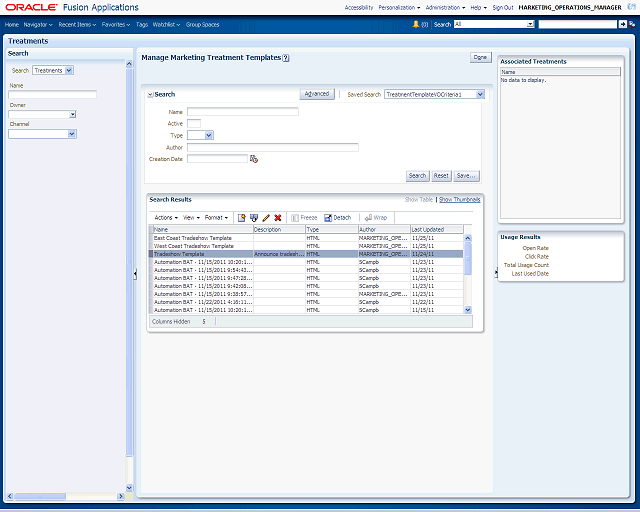Click the Creation Date input field
Screen dimensions: 640x512
click(x=218, y=159)
